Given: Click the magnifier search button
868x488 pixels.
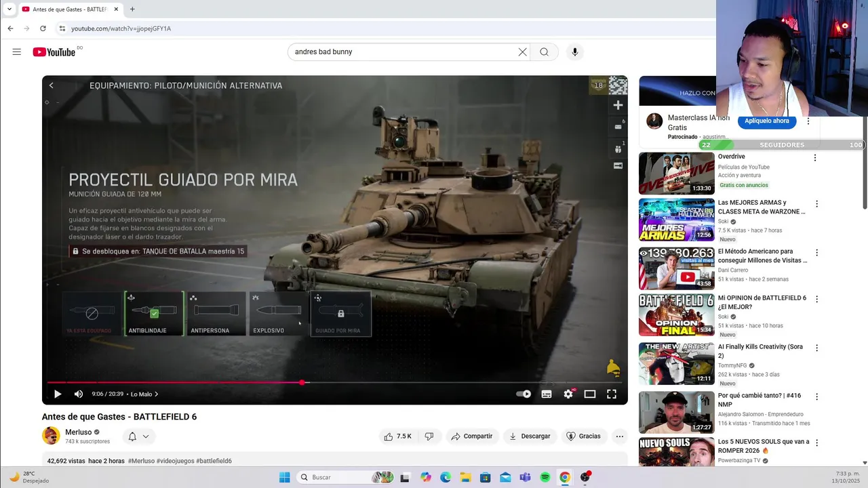Looking at the screenshot, I should [544, 52].
